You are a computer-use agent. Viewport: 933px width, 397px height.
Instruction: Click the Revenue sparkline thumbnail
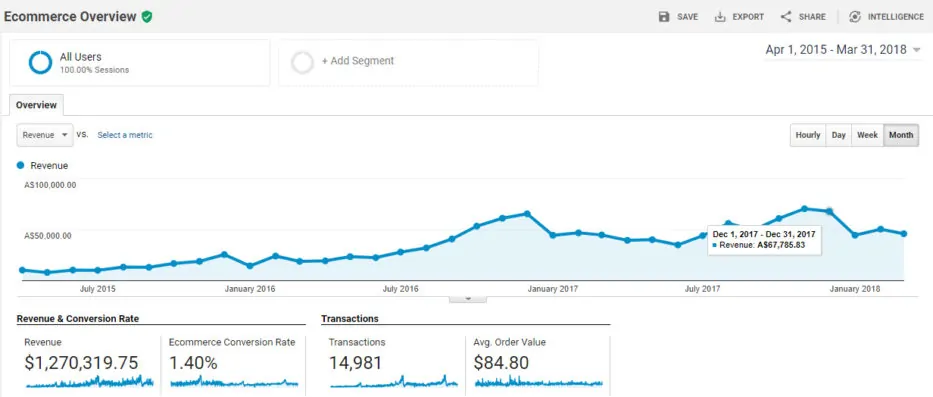(x=89, y=381)
